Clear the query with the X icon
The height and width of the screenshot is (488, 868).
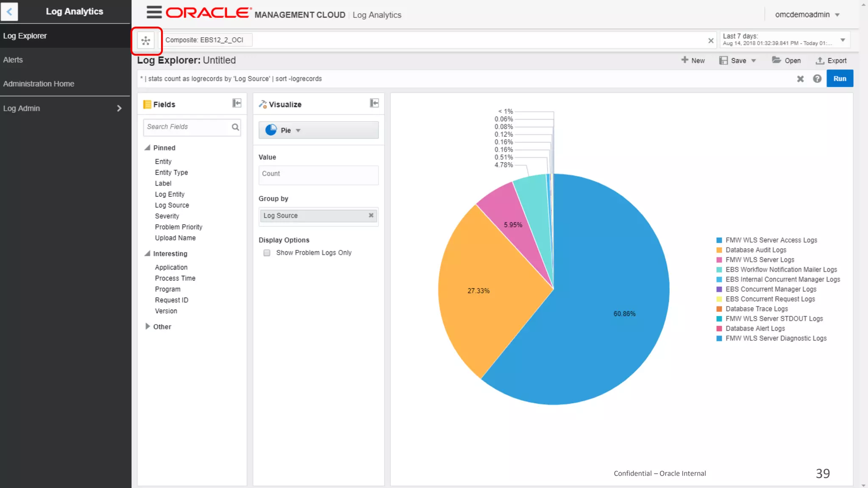click(800, 79)
